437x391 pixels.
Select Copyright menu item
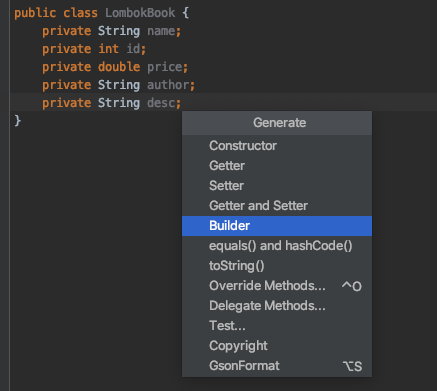277,346
